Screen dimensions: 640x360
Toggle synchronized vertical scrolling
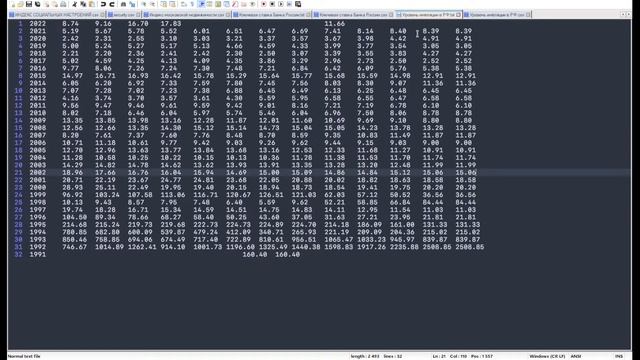pos(164,4)
